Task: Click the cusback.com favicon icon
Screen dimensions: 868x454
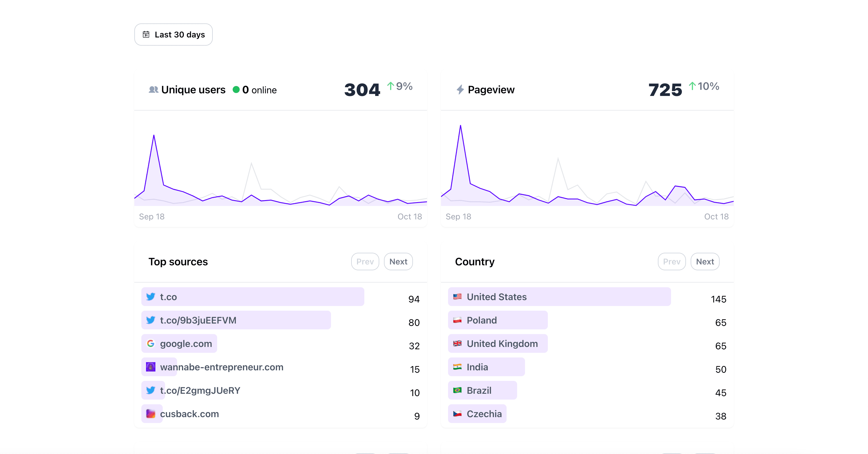Action: click(x=151, y=414)
